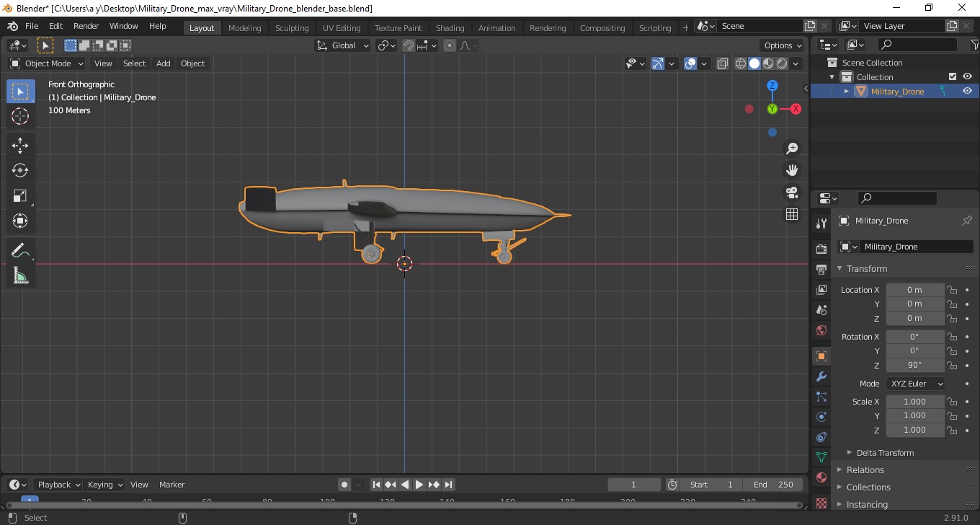Toggle proportional editing button

click(450, 45)
